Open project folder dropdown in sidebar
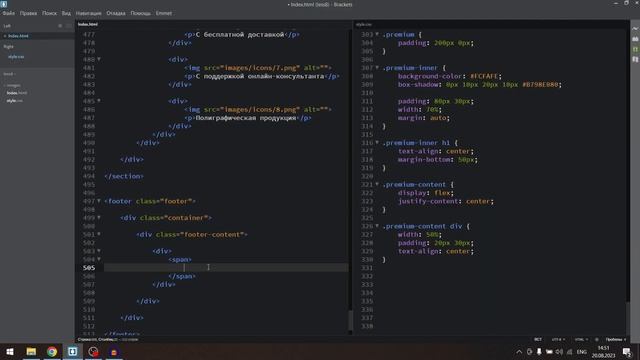Viewport: 640px width, 360px height. [10, 74]
